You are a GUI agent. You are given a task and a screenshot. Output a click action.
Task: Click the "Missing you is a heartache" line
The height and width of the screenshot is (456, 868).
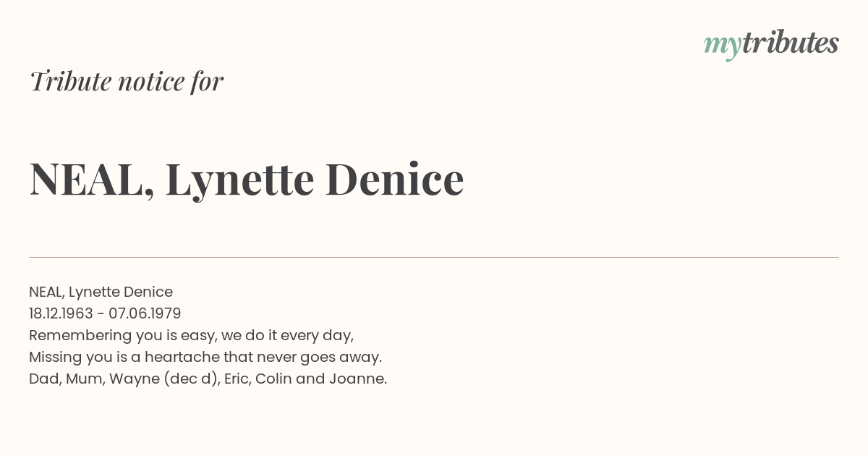click(x=205, y=358)
